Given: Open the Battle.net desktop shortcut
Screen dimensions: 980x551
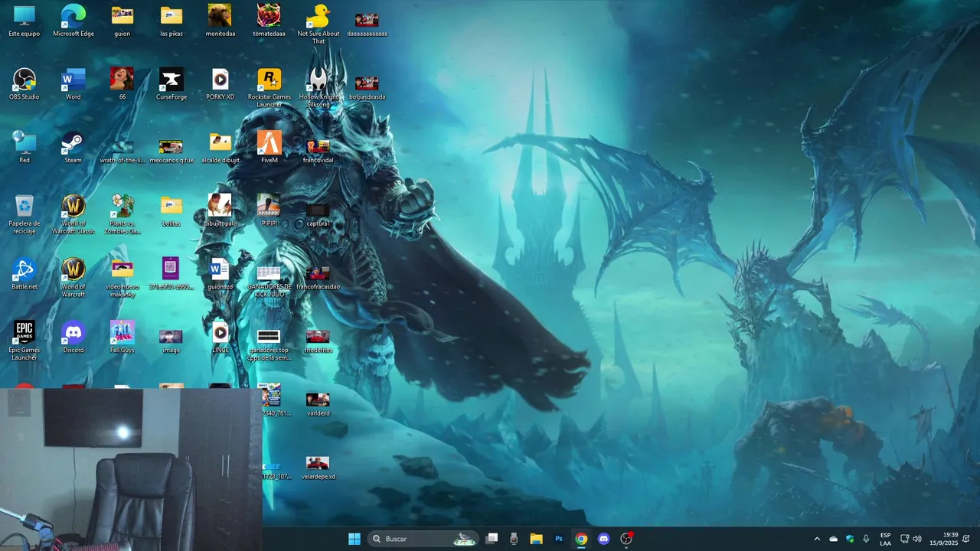Looking at the screenshot, I should 24,274.
